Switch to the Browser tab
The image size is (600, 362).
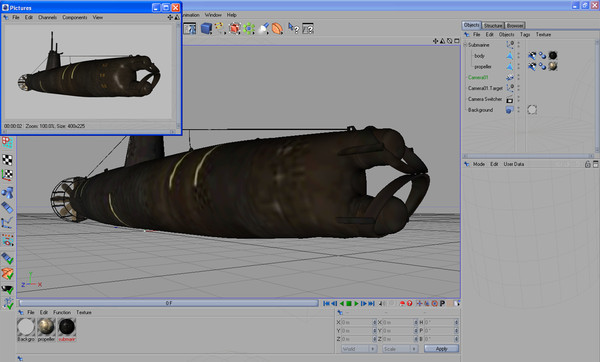point(515,25)
